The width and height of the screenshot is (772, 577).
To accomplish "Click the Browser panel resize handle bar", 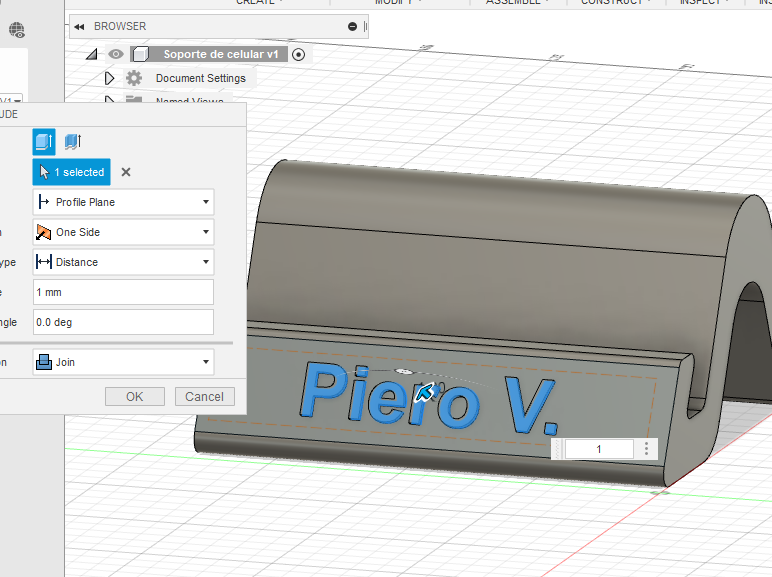I will [x=365, y=27].
